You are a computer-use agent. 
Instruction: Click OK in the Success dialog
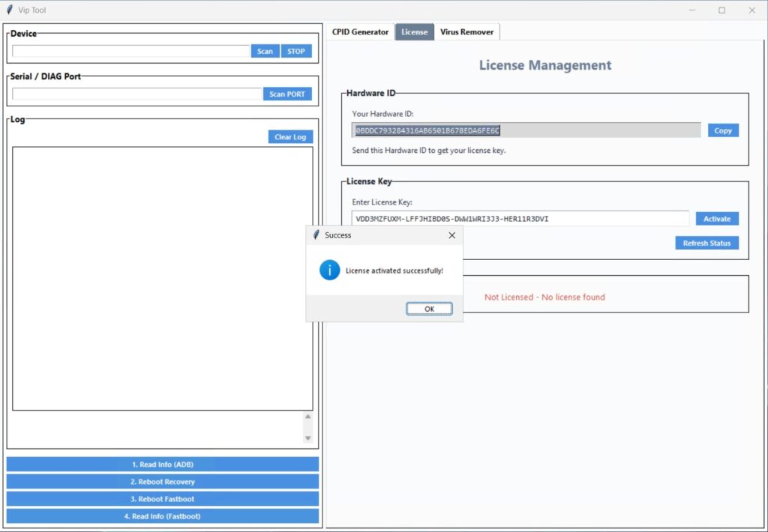429,309
